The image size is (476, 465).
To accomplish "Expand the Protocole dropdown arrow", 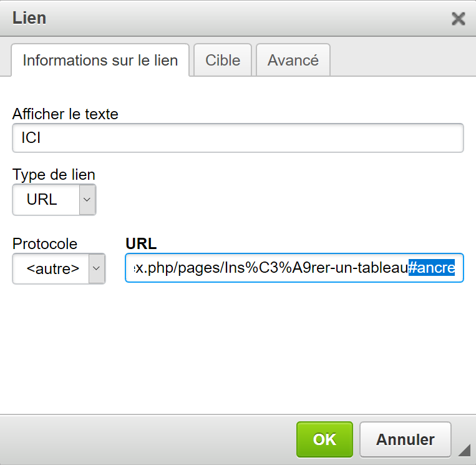I will pos(97,268).
